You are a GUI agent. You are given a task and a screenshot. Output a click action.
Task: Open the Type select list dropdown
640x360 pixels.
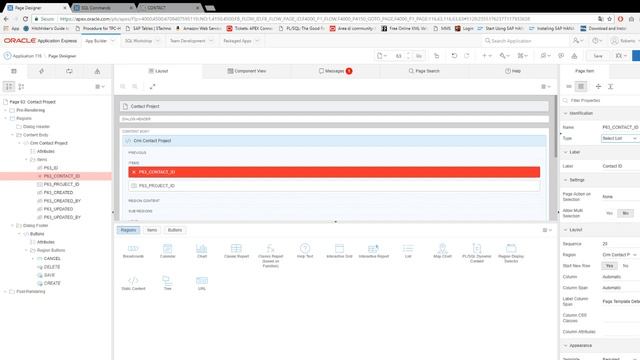click(x=620, y=138)
